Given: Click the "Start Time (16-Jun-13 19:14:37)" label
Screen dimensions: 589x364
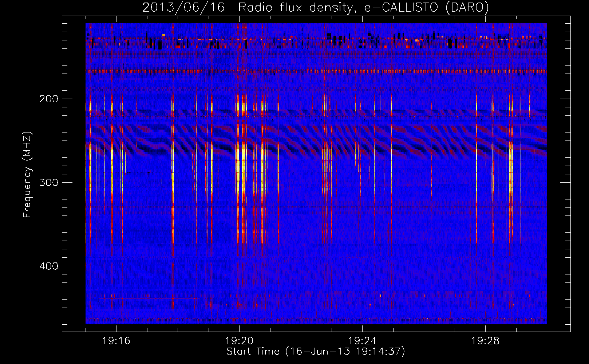Looking at the screenshot, I should [x=316, y=352].
